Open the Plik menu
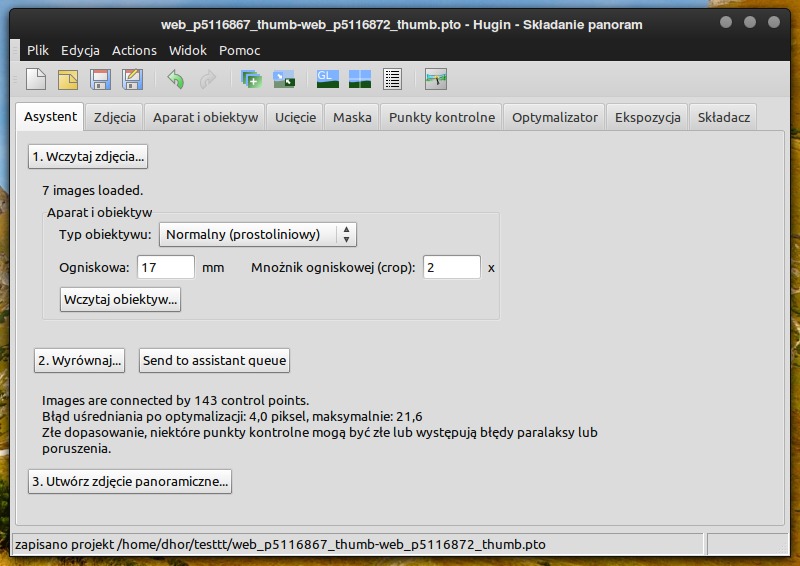This screenshot has width=800, height=566. tap(38, 51)
